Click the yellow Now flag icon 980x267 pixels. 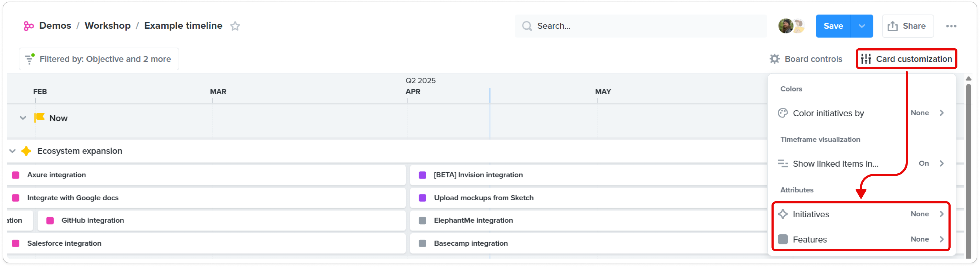point(40,117)
